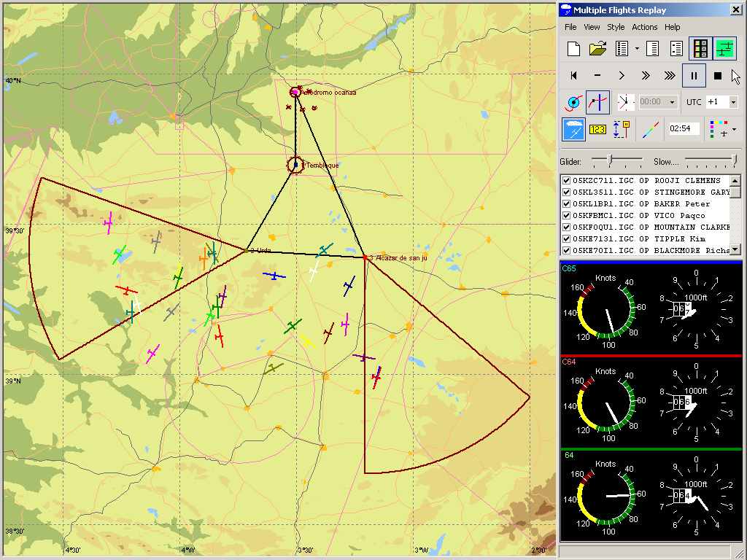747x560 pixels.
Task: Open the list icon dropdown arrow
Action: [x=637, y=49]
